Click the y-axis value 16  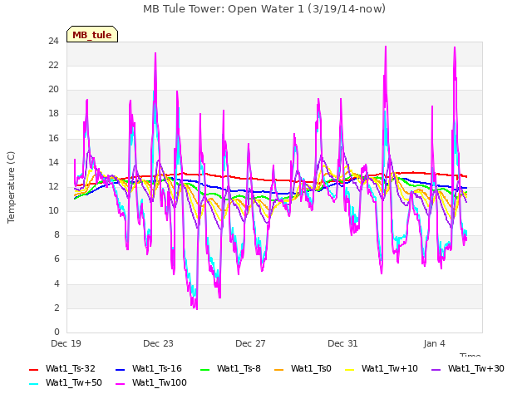(x=53, y=138)
